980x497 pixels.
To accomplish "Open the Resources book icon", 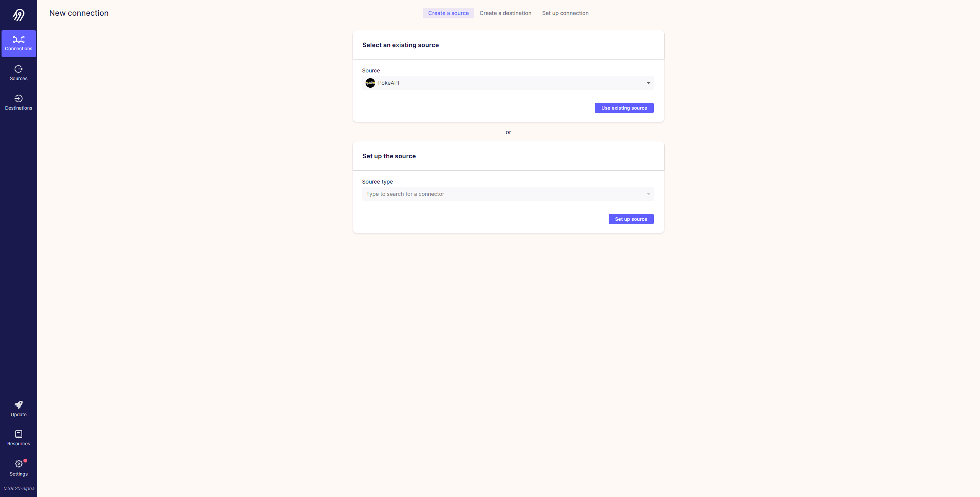I will coord(18,434).
